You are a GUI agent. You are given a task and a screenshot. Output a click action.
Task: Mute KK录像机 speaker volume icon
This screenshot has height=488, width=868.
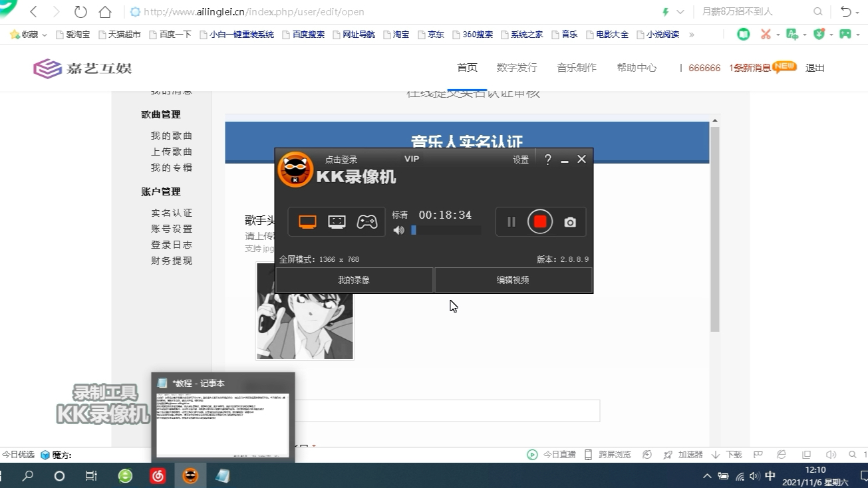[398, 230]
